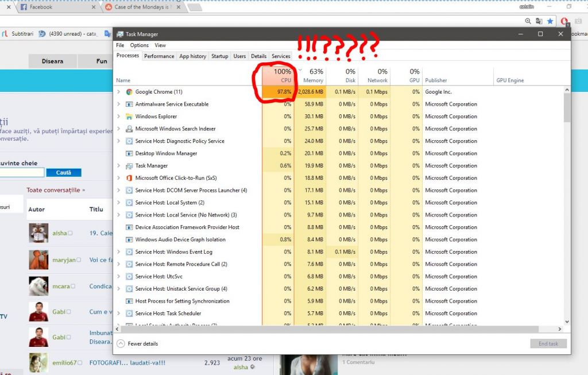Image resolution: width=588 pixels, height=375 pixels.
Task: Open the Toate conversațiile link on the webpage
Action: click(56, 190)
